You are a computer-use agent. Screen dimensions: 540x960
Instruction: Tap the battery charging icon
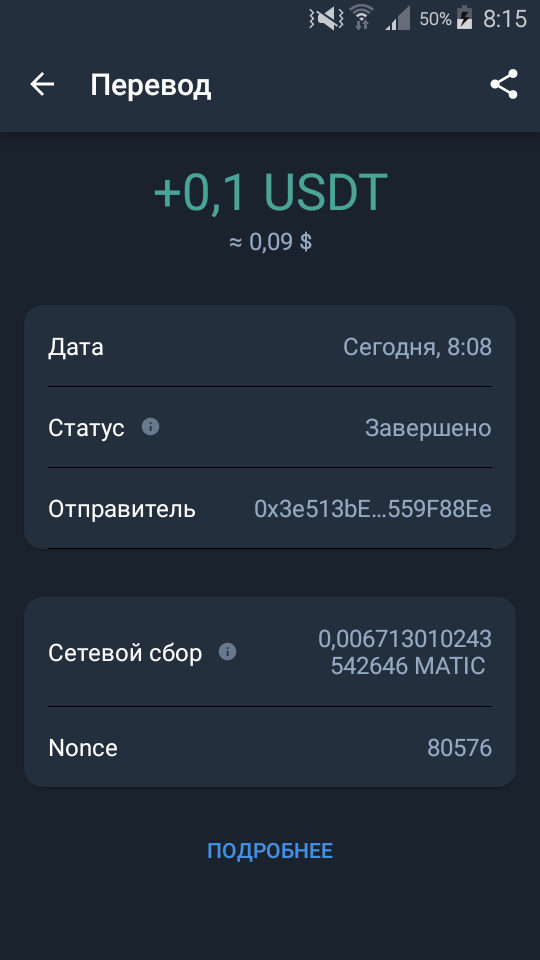[x=465, y=18]
